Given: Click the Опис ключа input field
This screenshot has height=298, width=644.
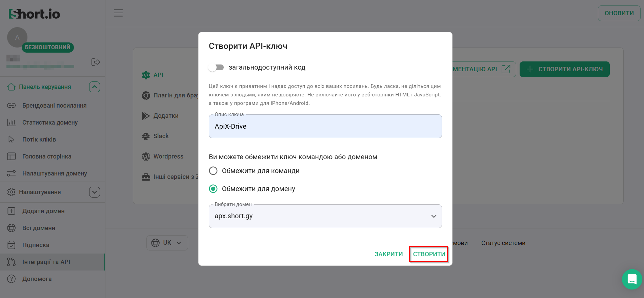Looking at the screenshot, I should (325, 126).
